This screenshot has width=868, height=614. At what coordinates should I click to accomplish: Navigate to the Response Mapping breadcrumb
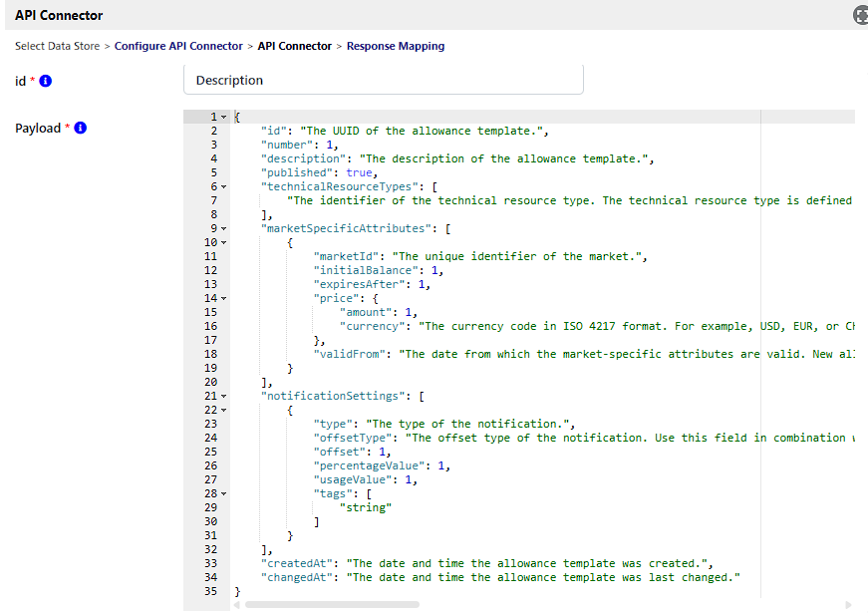(395, 46)
